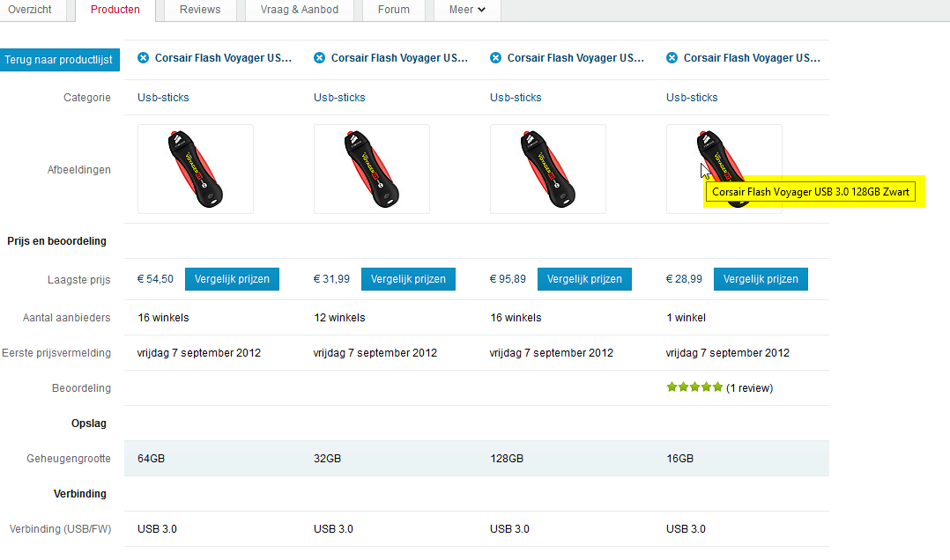Remove the 32GB Corsair product from comparison
The image size is (950, 560).
[319, 58]
